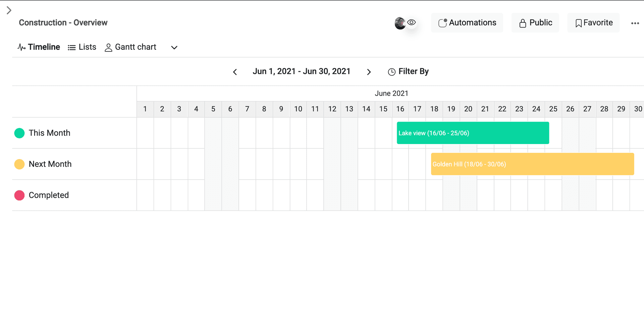The height and width of the screenshot is (328, 644).
Task: Open the Jun 2021 date range picker
Action: tap(301, 72)
